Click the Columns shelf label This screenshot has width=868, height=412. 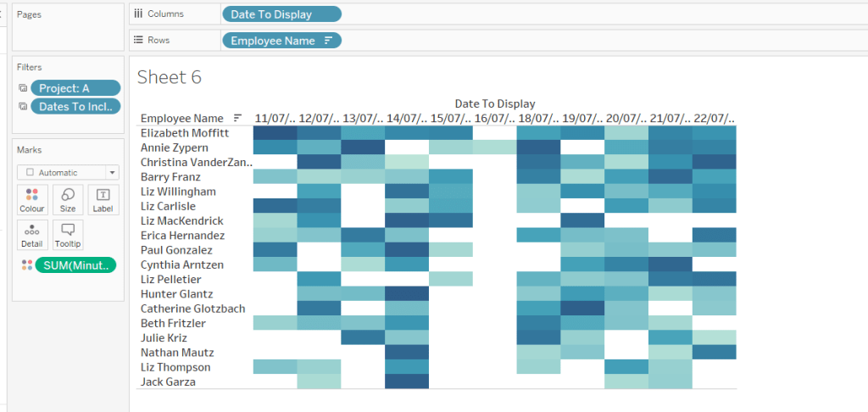click(x=165, y=14)
